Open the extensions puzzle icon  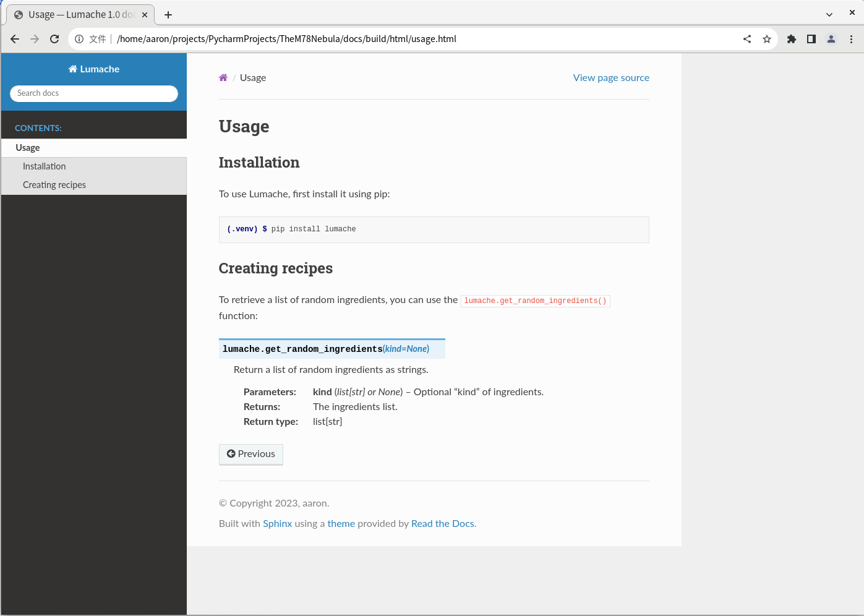click(x=792, y=39)
